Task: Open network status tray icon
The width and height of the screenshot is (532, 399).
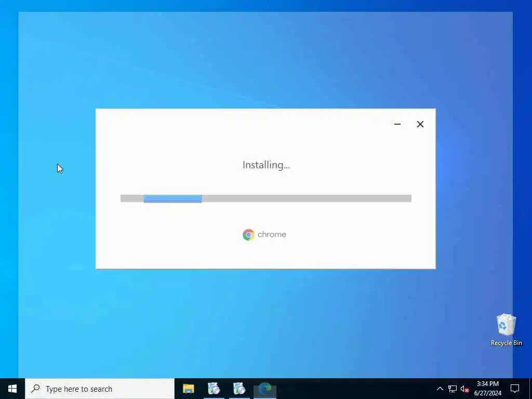Action: click(x=453, y=389)
